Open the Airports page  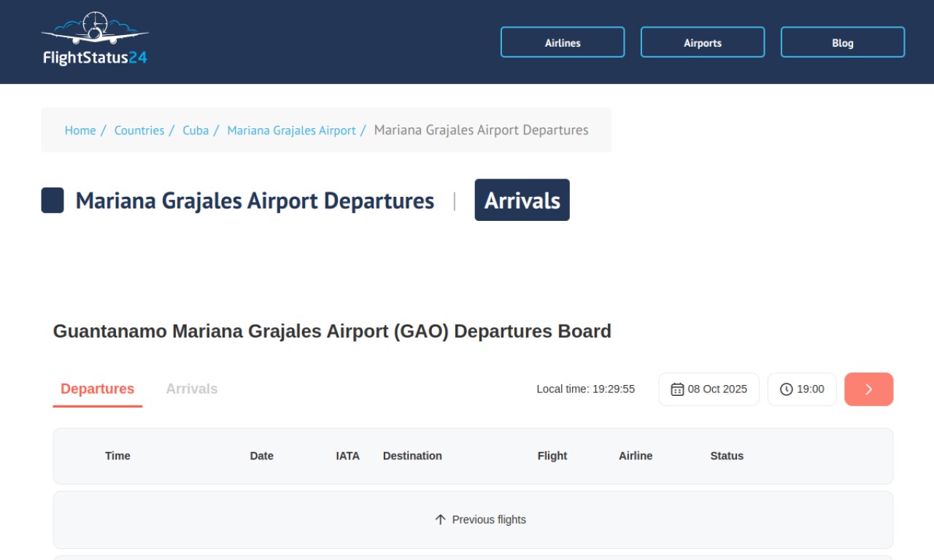pos(703,42)
